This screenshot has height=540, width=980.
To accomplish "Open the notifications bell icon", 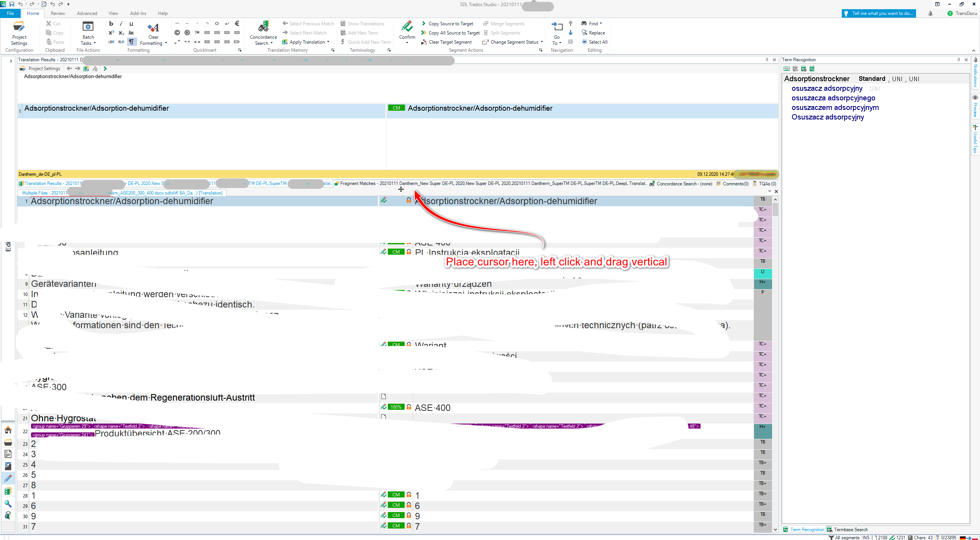I will [930, 13].
